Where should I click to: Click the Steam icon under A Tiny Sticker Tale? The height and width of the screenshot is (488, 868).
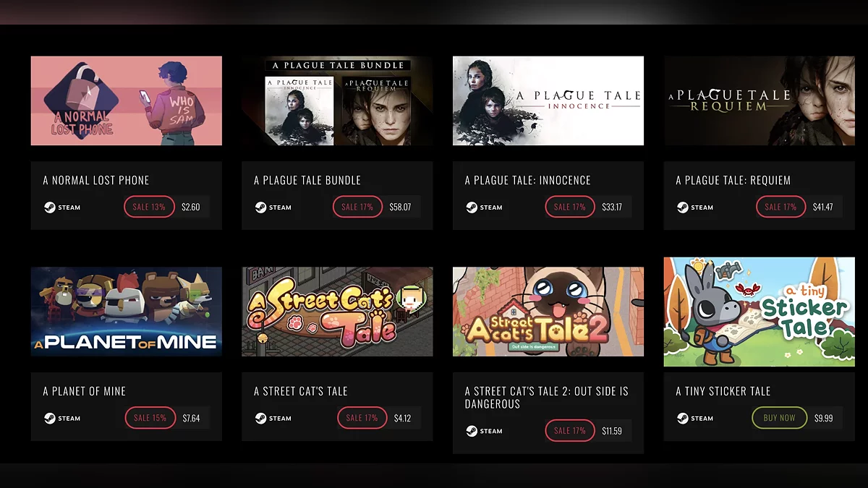[x=682, y=418]
